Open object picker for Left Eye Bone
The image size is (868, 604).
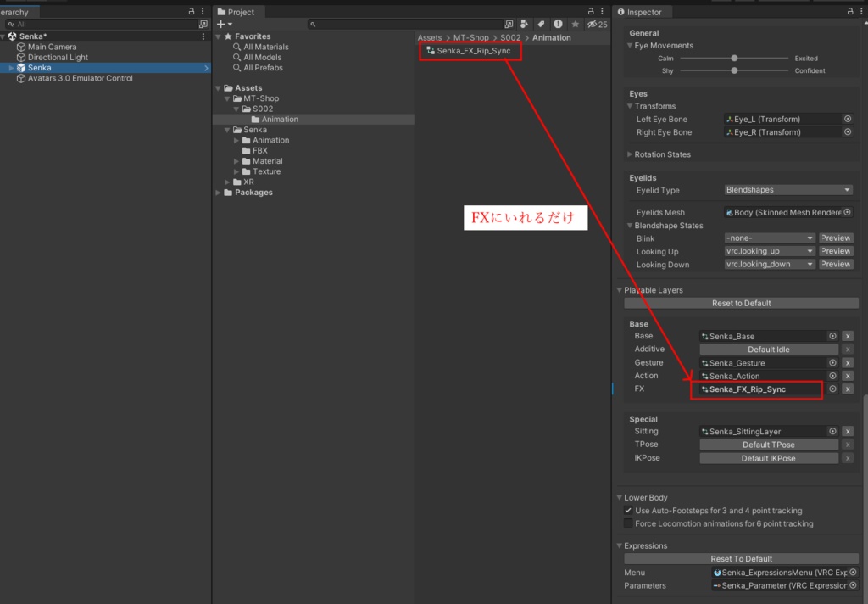pos(848,119)
